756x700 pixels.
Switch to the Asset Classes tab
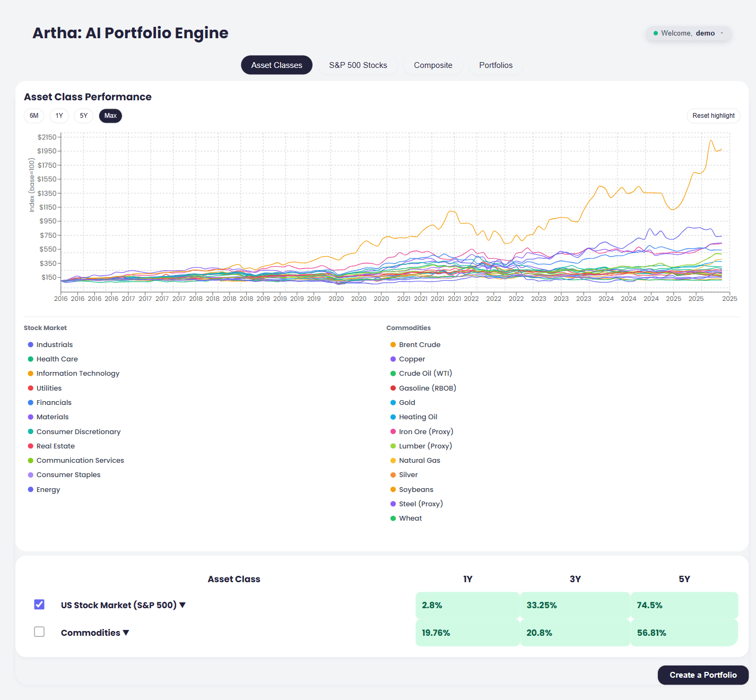coord(277,65)
